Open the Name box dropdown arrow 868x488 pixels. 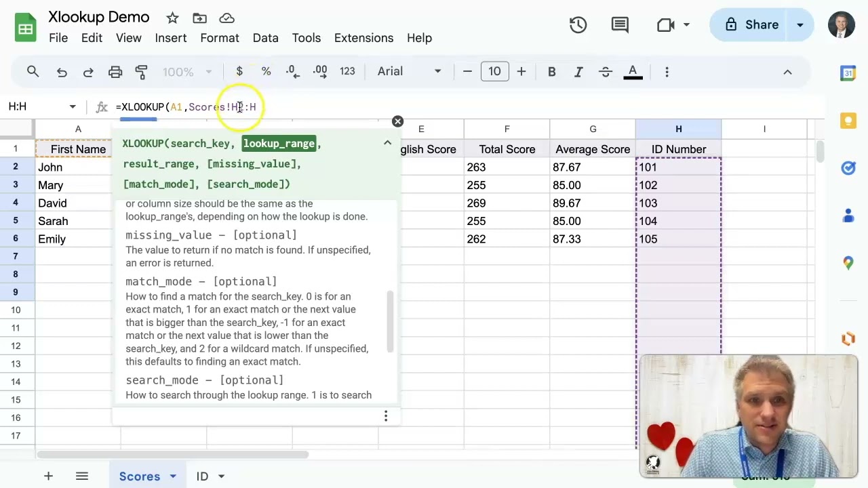click(x=73, y=106)
